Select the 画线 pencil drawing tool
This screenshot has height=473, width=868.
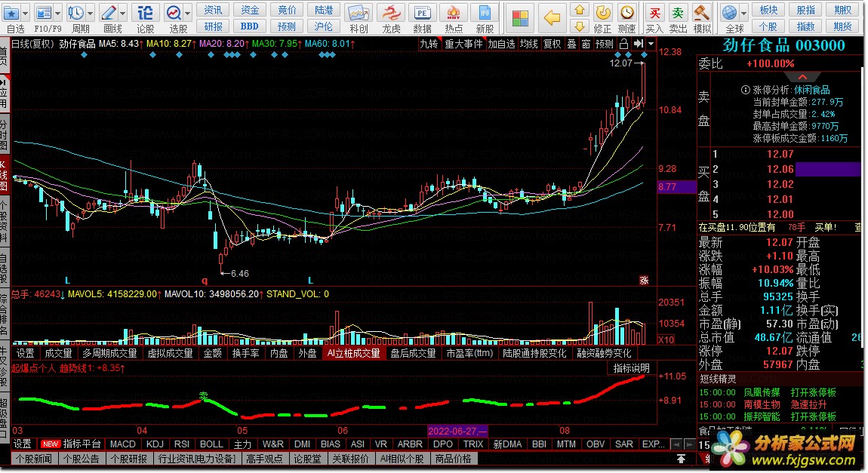coord(109,13)
